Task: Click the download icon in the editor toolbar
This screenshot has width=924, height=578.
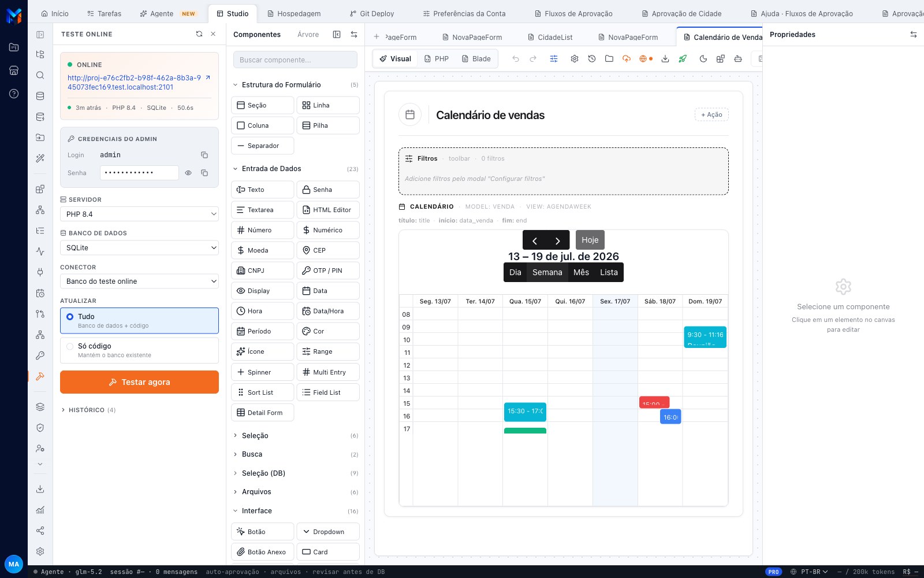Action: (665, 59)
